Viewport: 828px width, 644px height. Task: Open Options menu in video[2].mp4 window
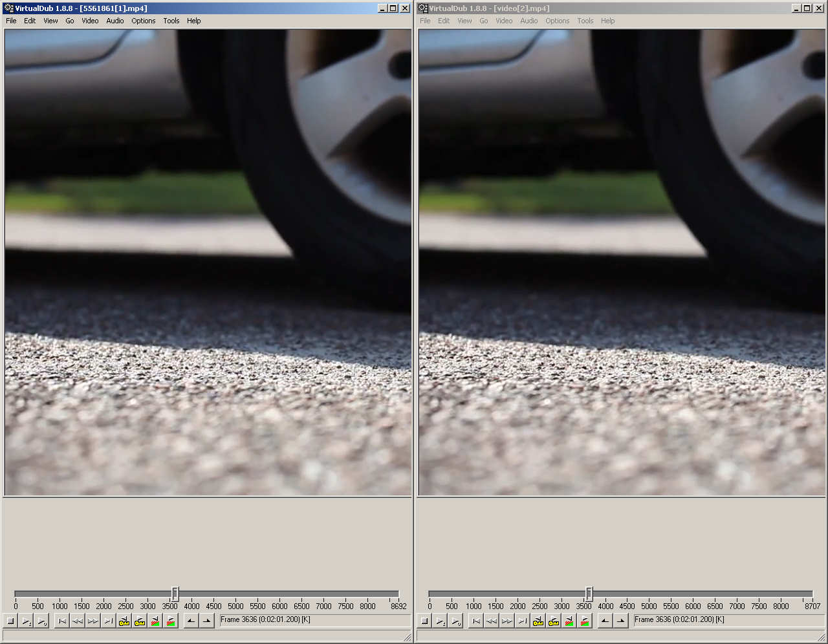pos(558,21)
